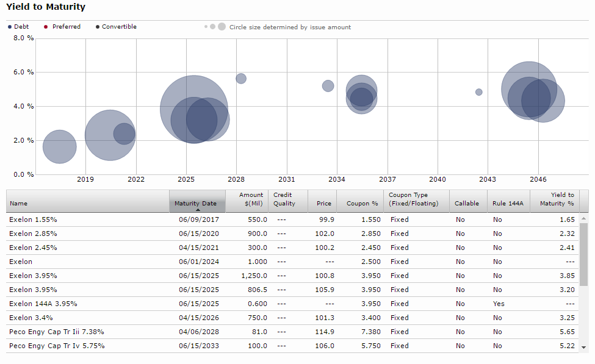This screenshot has width=595, height=364.
Task: Sort by Credit Quality column header
Action: 288,201
